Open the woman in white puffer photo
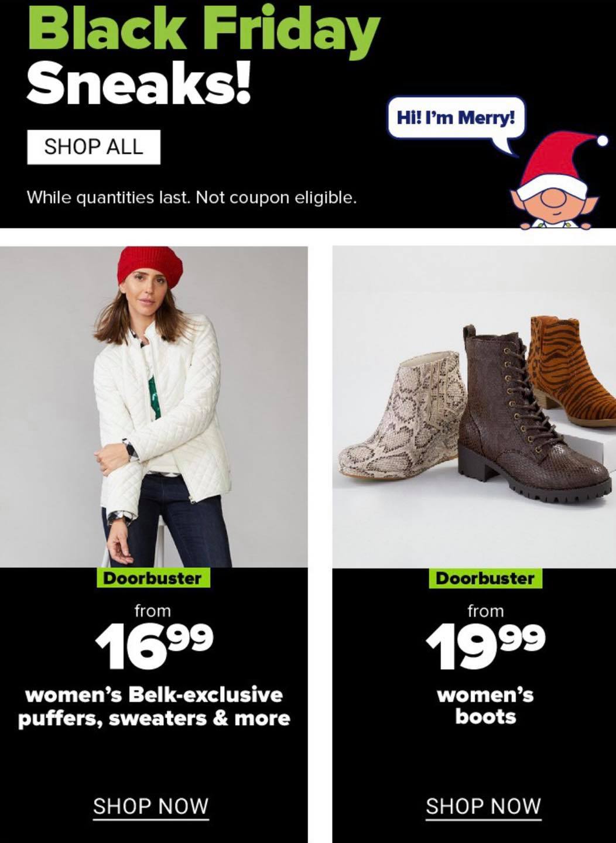This screenshot has height=843, width=616. point(154,406)
